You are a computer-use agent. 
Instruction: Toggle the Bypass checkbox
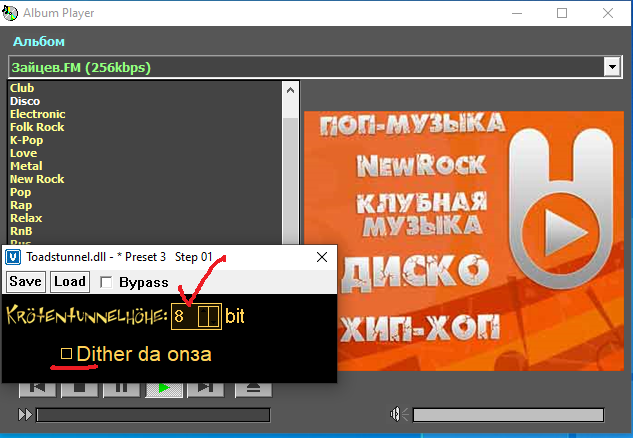tap(106, 282)
